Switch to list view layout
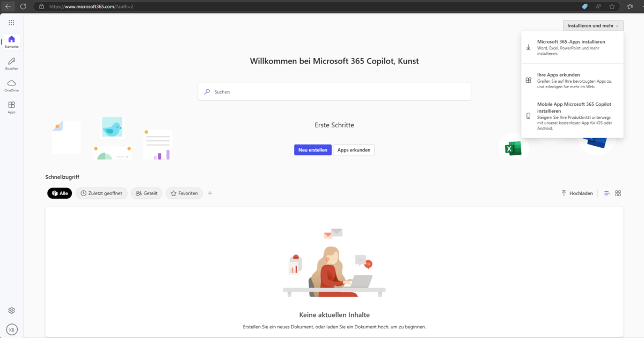Screen dimensions: 644x338 pyautogui.click(x=607, y=193)
